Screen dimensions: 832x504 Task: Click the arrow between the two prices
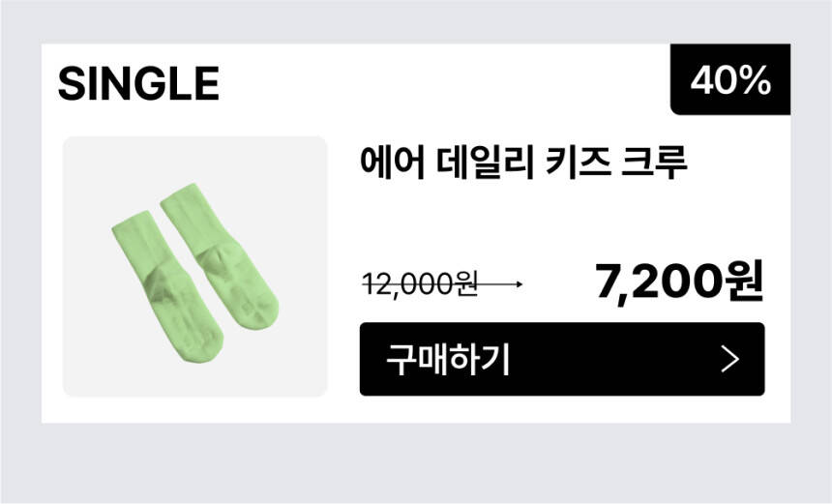point(501,284)
